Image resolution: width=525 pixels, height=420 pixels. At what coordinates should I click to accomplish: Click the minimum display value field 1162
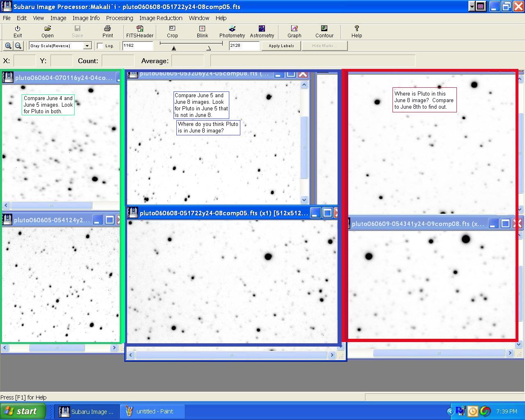pos(137,46)
